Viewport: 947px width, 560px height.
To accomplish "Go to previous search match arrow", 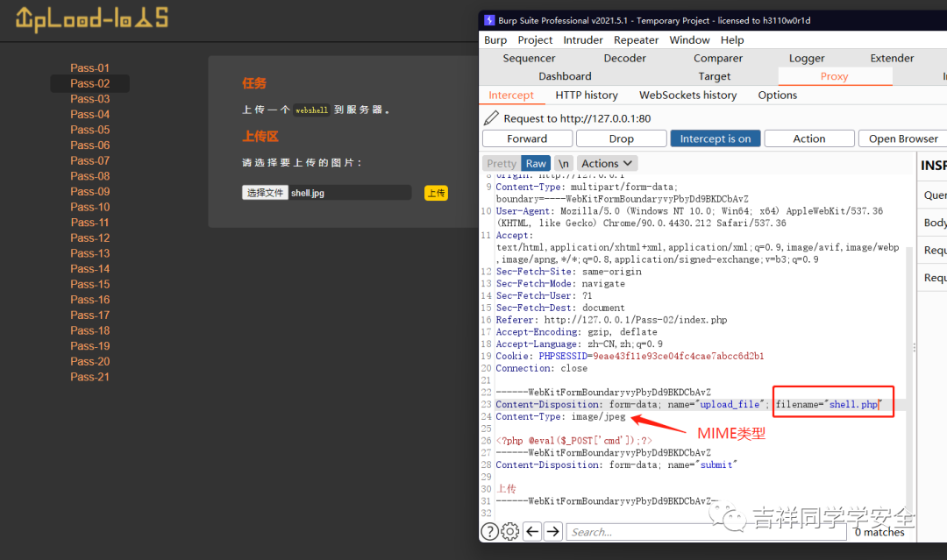I will pyautogui.click(x=532, y=531).
